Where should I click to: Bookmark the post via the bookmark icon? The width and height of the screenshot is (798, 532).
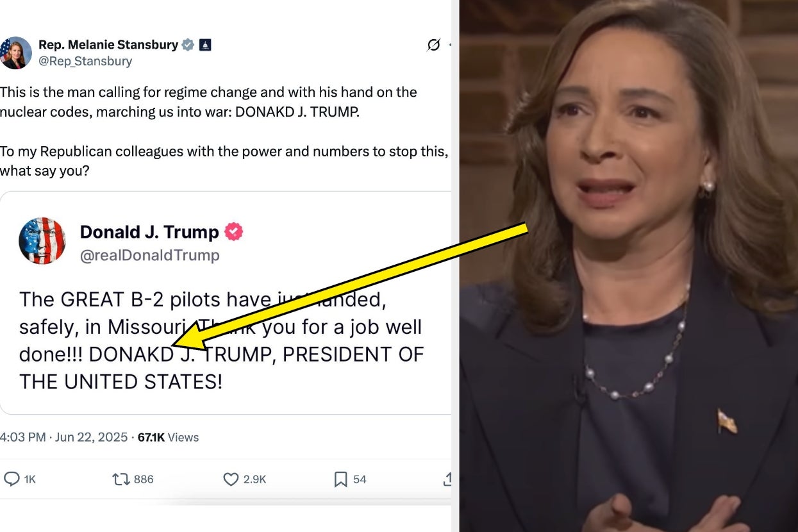pos(341,479)
